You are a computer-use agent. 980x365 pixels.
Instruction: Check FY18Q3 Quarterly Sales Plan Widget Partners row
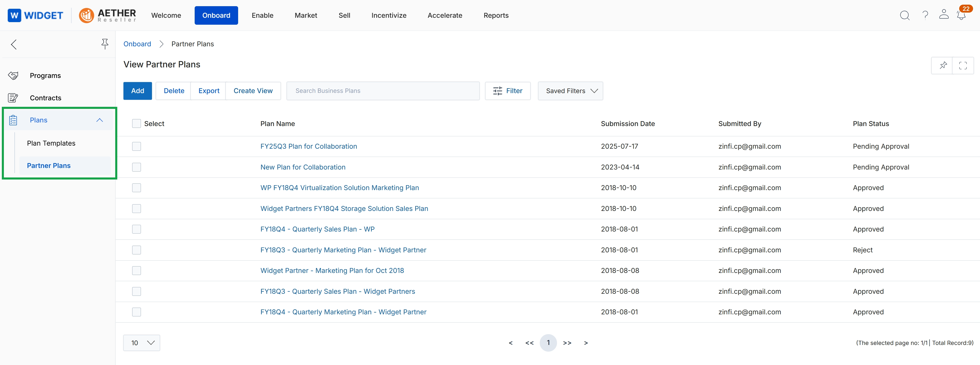click(136, 291)
